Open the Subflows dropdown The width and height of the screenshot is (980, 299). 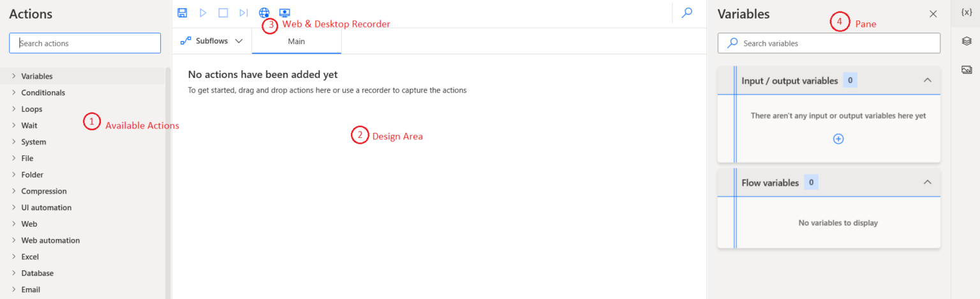(212, 41)
